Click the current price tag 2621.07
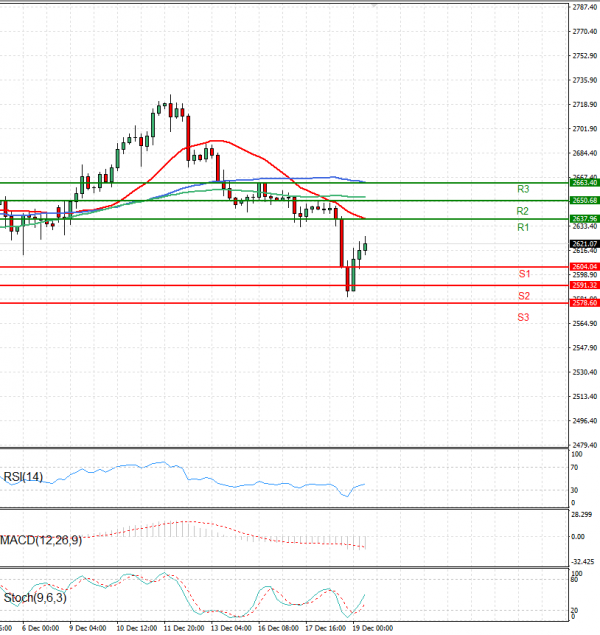 pos(584,243)
